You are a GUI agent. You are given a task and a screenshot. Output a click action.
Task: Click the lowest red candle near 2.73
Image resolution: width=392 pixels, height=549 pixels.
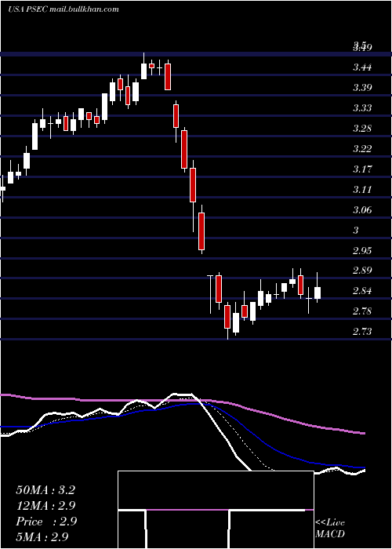pos(227,317)
